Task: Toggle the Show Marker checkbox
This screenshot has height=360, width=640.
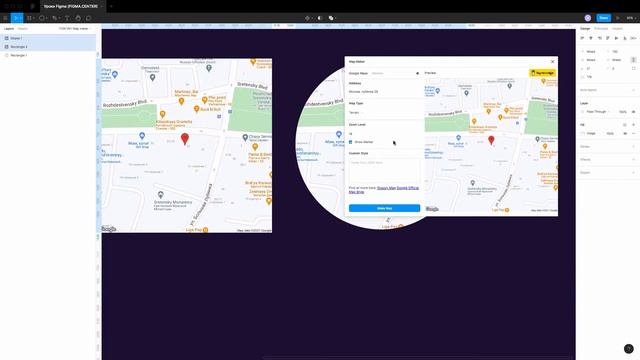Action: pyautogui.click(x=351, y=142)
